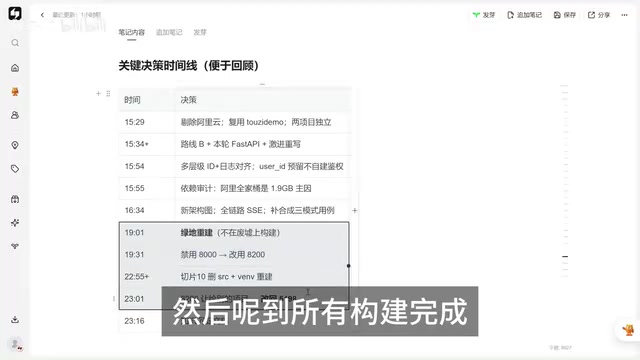Image resolution: width=640 pixels, height=360 pixels.
Task: Open the gift box icon in the sidebar
Action: [15, 199]
